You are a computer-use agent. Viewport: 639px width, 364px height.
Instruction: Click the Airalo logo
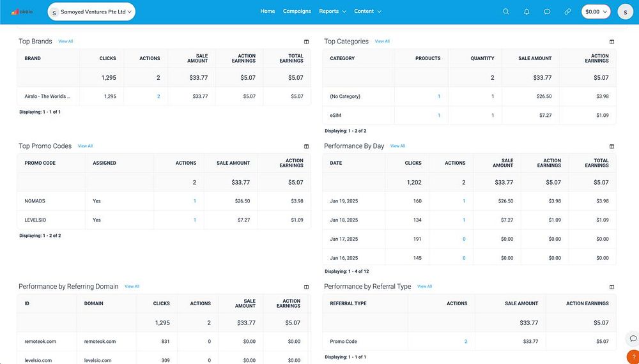pyautogui.click(x=22, y=11)
